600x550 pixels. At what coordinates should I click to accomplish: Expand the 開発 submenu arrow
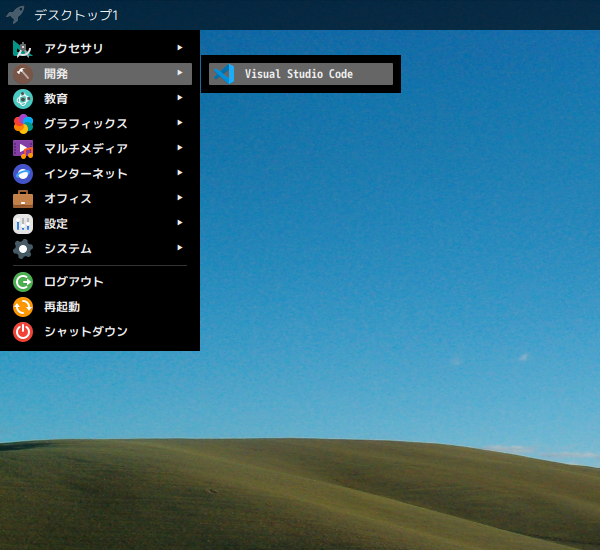180,72
